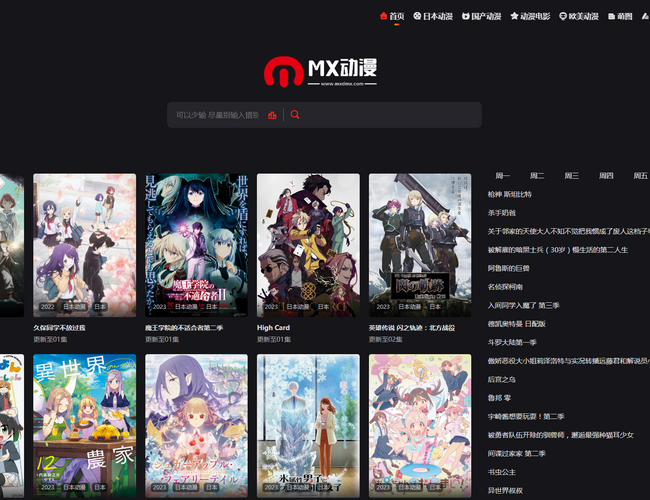Switch to the 周三 schedule tab
The width and height of the screenshot is (650, 500).
click(x=571, y=175)
